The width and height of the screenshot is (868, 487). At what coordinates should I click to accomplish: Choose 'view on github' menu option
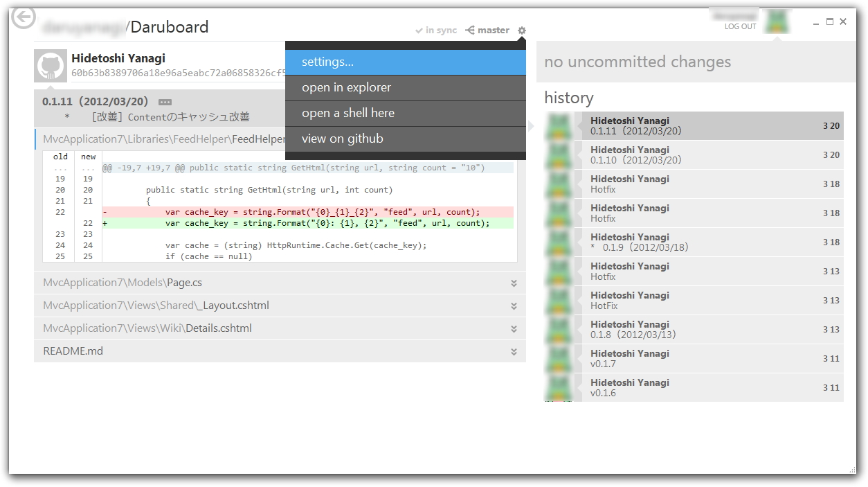click(x=406, y=139)
